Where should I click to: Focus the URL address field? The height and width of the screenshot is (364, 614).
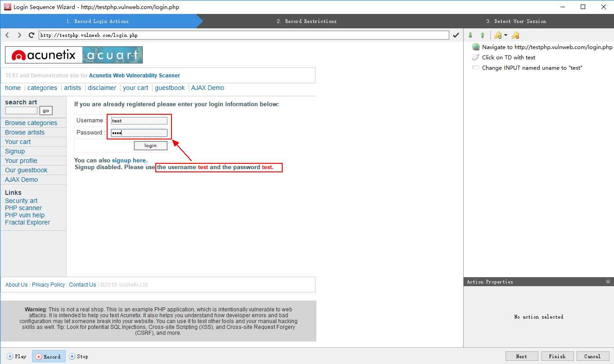244,35
